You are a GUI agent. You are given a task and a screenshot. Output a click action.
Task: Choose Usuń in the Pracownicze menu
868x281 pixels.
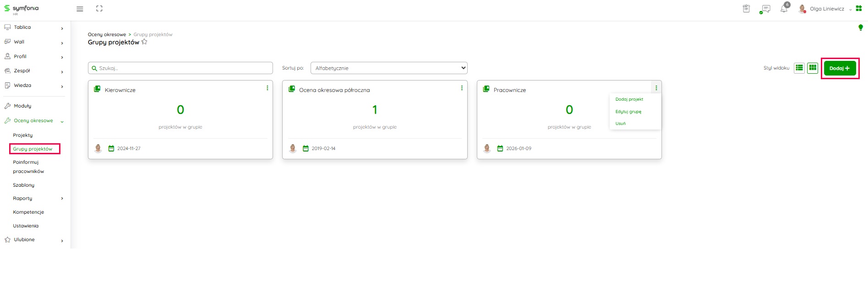620,124
